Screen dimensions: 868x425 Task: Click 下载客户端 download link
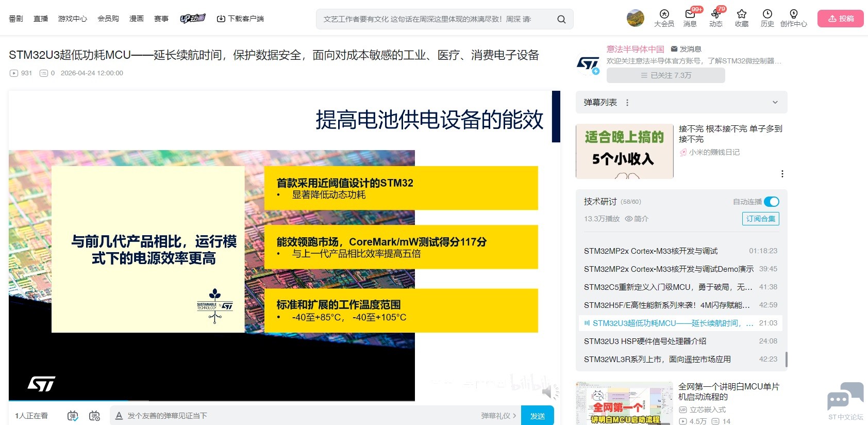point(240,19)
